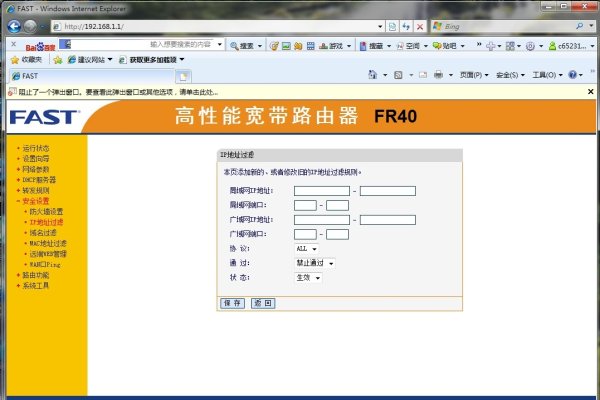Open the IP地址过滤 sidebar item
The image size is (600, 400).
pyautogui.click(x=46, y=222)
